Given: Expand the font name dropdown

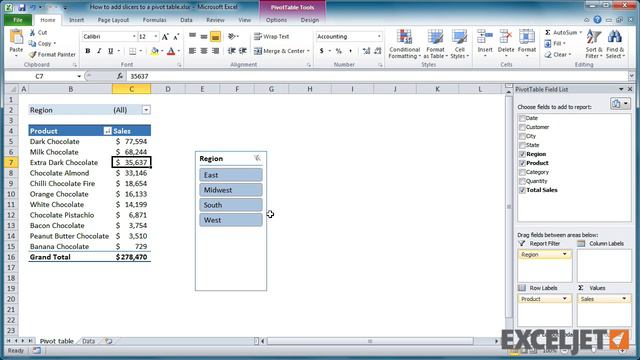Looking at the screenshot, I should tap(134, 37).
